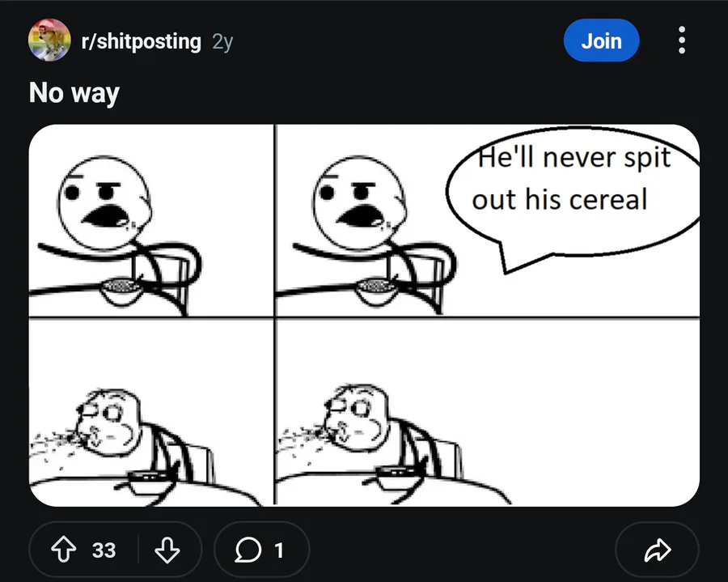
Task: Select the top-left cereal guy panel
Action: pyautogui.click(x=151, y=220)
